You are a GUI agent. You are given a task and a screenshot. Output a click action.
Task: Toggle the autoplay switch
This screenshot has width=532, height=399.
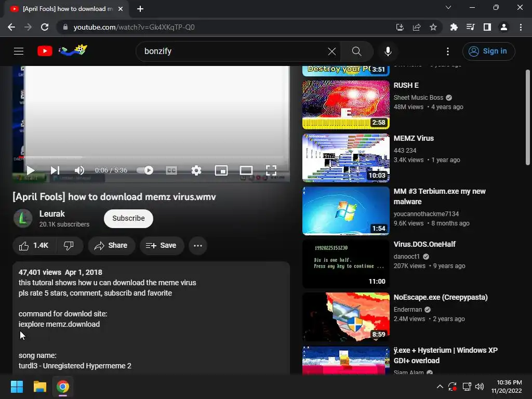[x=145, y=170]
